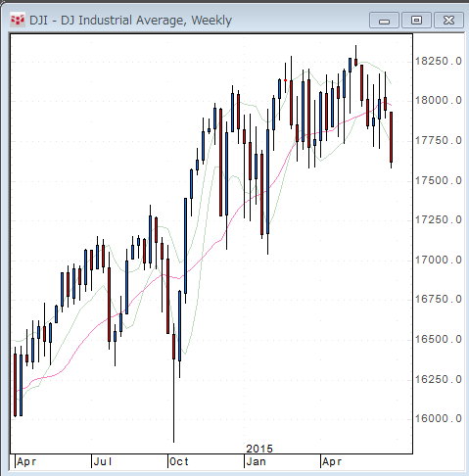Click the Jul label on time axis
The height and width of the screenshot is (476, 469).
pos(103,461)
